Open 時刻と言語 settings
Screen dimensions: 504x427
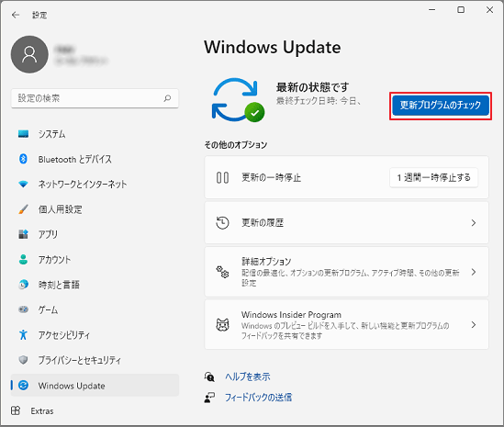click(95, 285)
